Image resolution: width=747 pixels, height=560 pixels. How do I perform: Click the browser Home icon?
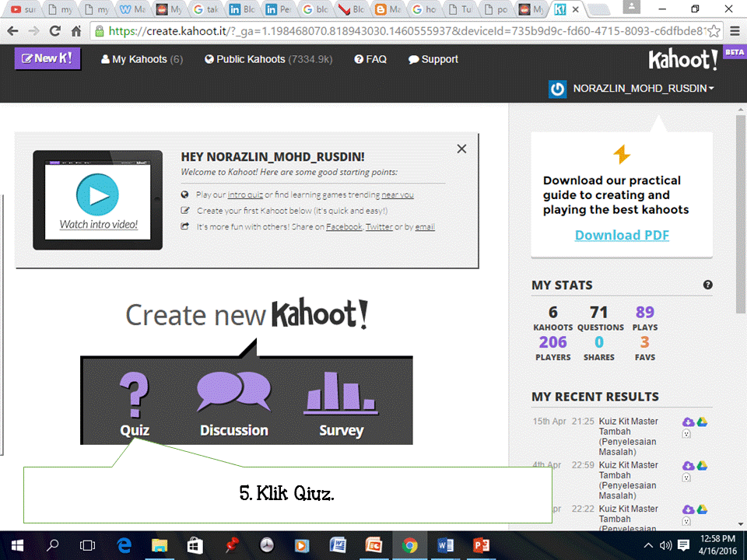(75, 31)
